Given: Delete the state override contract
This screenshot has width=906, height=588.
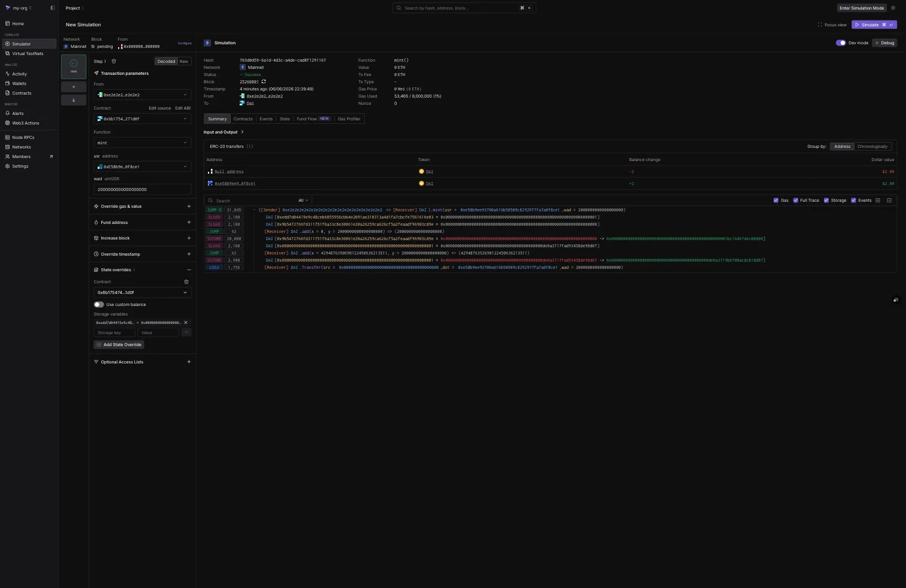Looking at the screenshot, I should (x=186, y=281).
